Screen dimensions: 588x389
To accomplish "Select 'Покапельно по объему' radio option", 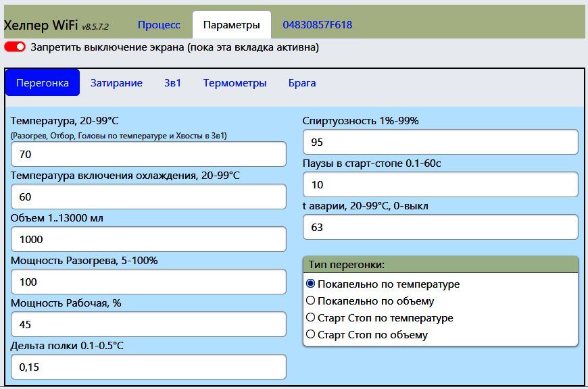I will click(311, 301).
